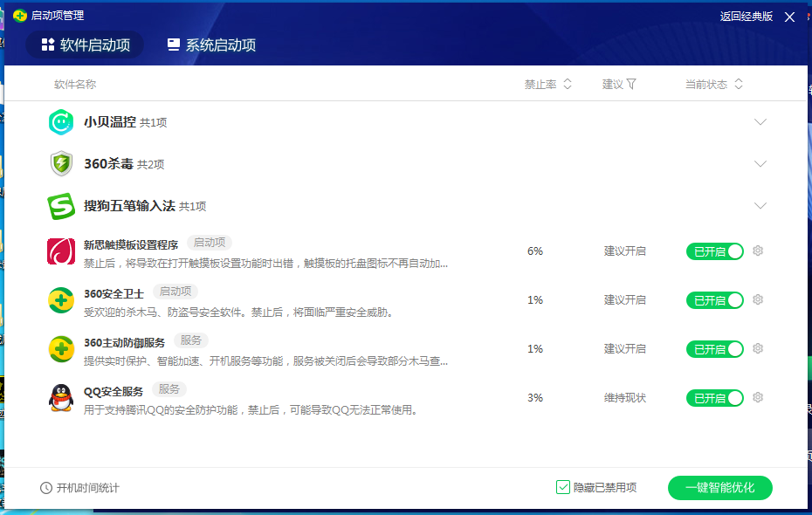Click the QQ安全服务 description line
This screenshot has width=812, height=515.
251,410
